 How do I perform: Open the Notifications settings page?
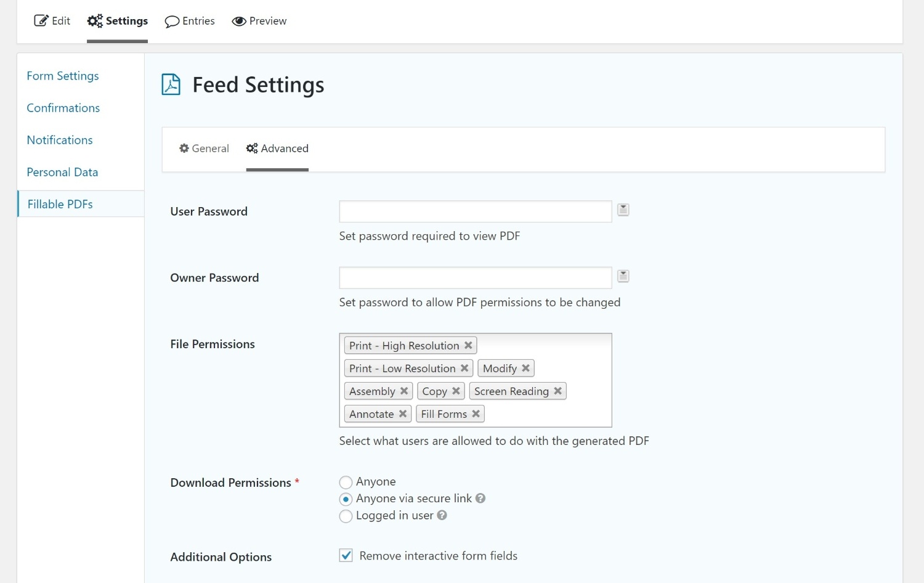pos(59,140)
